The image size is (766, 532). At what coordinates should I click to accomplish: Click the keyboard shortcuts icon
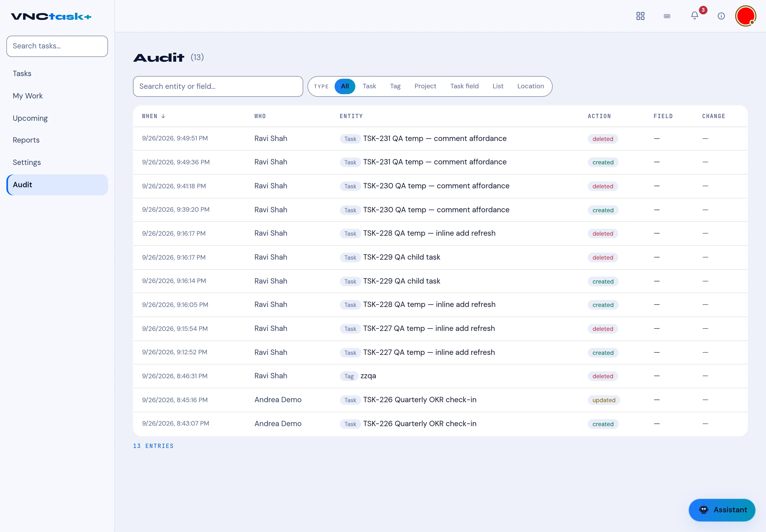(667, 16)
